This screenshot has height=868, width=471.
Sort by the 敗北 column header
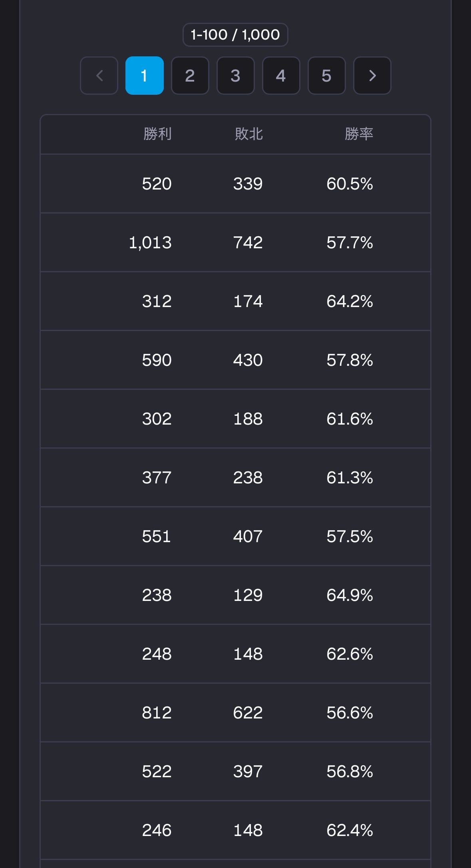pos(248,134)
